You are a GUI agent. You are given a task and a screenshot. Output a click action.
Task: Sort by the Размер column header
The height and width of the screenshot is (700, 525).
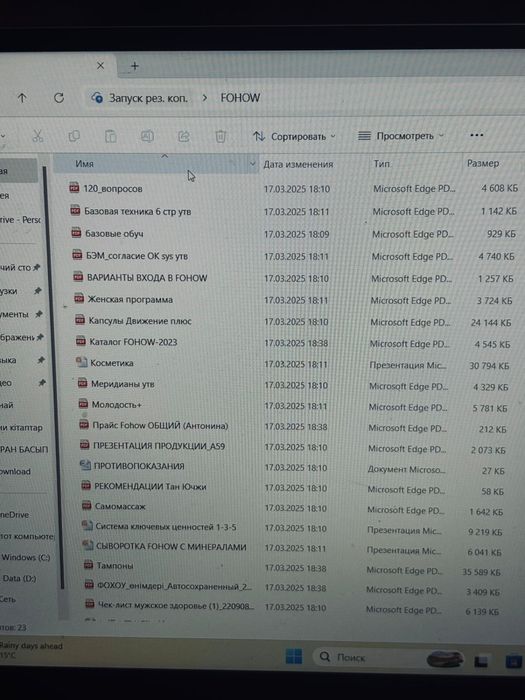click(483, 163)
